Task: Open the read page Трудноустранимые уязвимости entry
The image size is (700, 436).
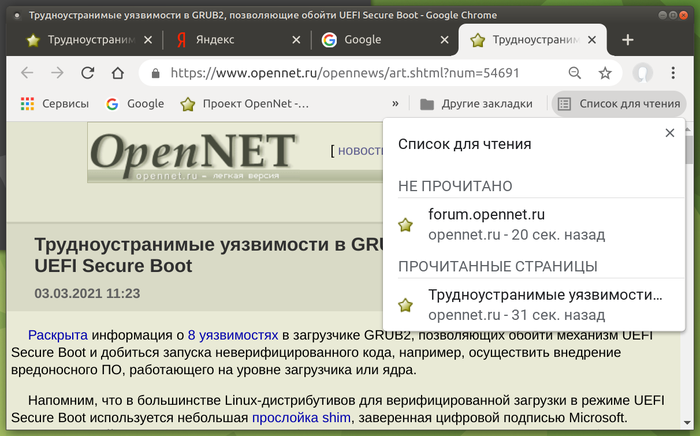Action: (545, 305)
